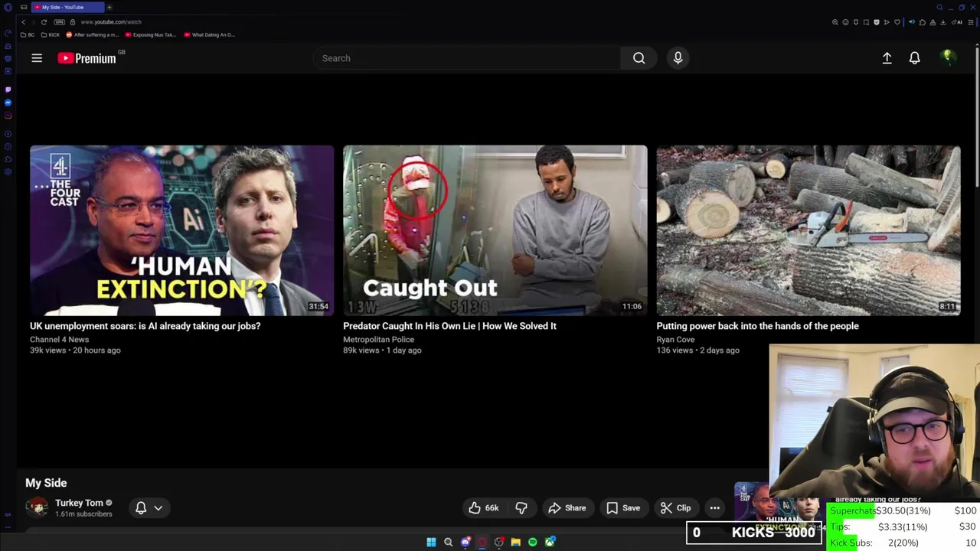Open the Ryan Cove channel link

coord(675,340)
